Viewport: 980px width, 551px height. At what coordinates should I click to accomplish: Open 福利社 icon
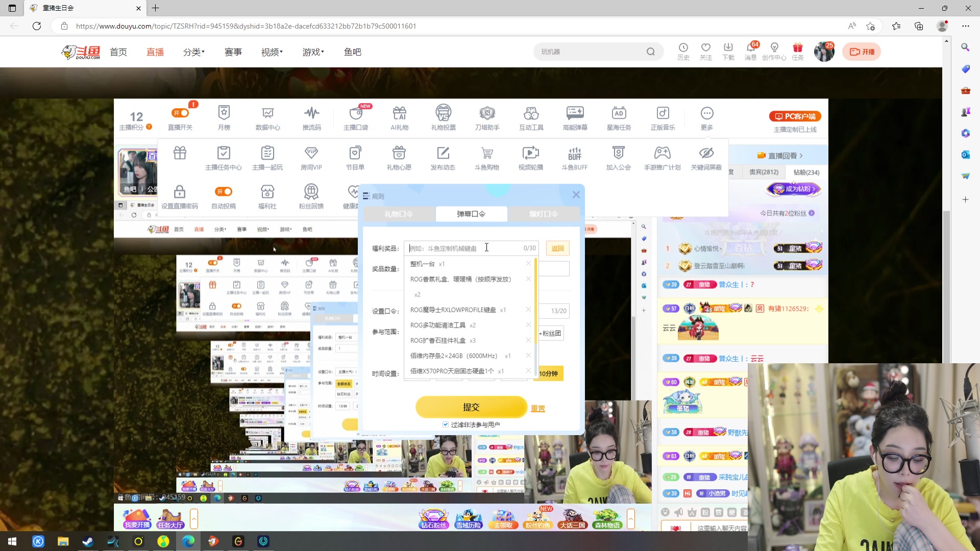tap(267, 197)
